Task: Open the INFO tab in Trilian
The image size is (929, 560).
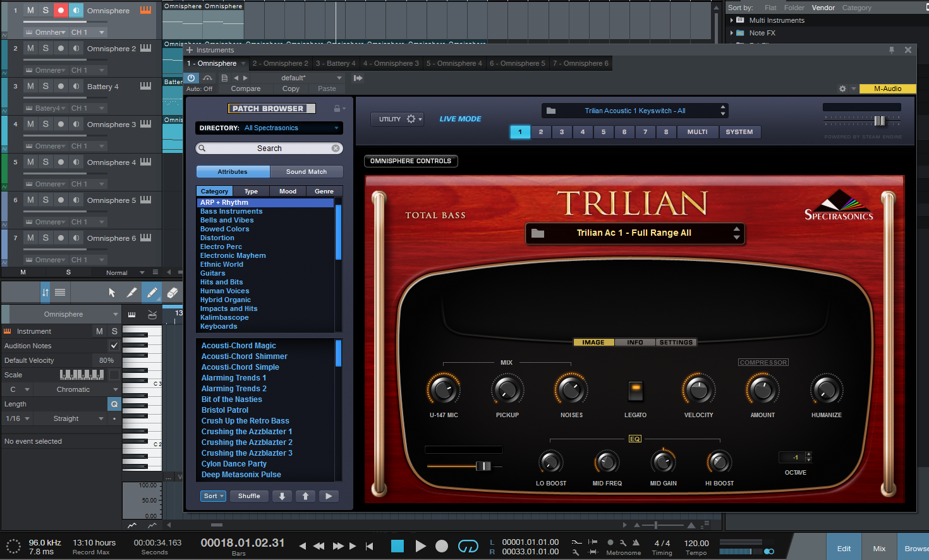Action: [635, 343]
